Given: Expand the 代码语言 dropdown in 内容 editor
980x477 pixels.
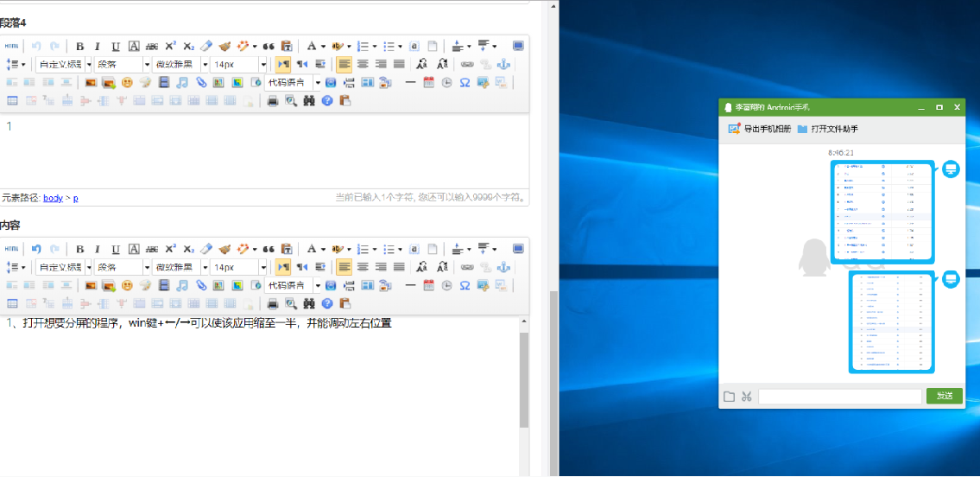Looking at the screenshot, I should point(318,286).
